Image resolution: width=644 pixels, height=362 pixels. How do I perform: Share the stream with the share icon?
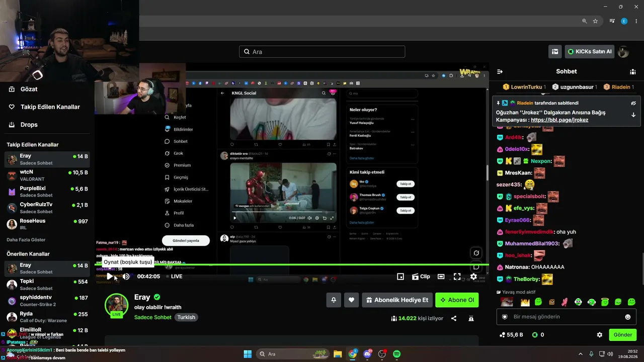coord(454,318)
